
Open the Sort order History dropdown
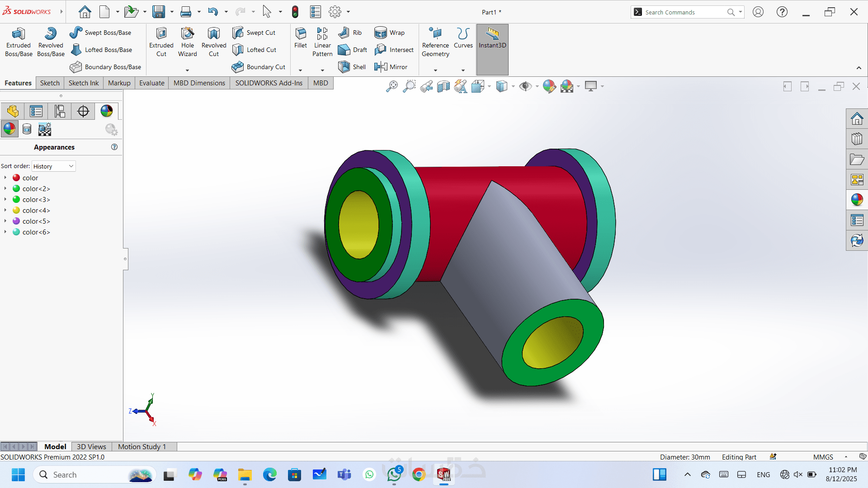[53, 166]
